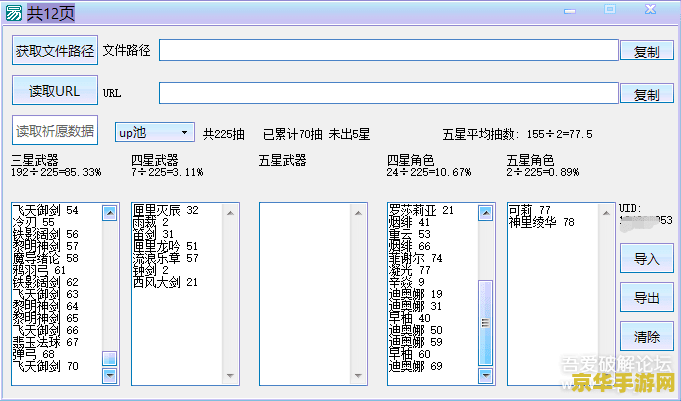
Task: Click the 导入 button
Action: pos(647,258)
